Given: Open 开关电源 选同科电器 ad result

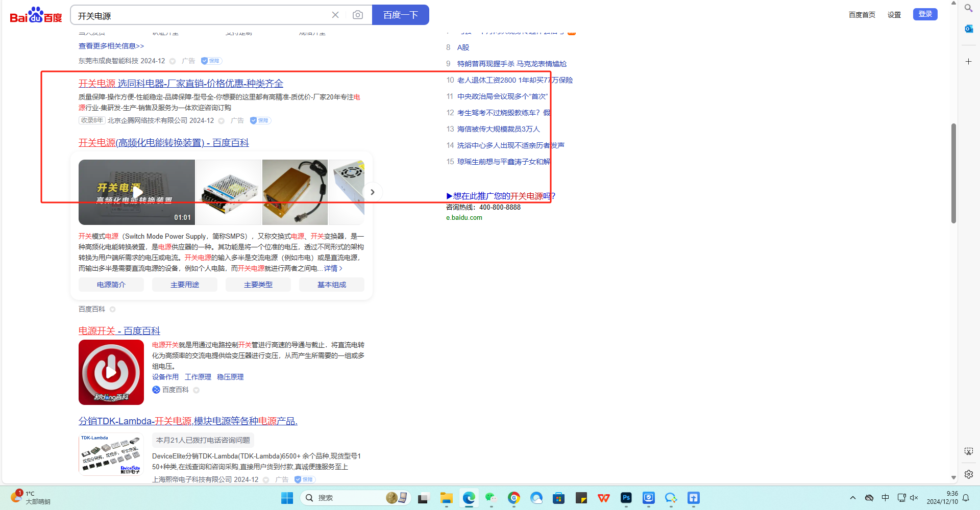Looking at the screenshot, I should pos(181,83).
